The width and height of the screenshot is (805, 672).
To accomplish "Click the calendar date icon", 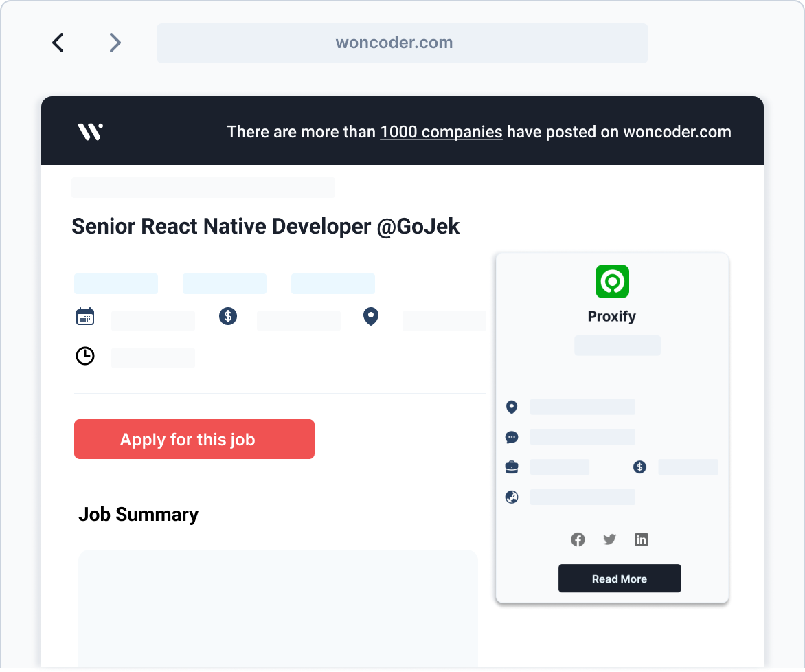I will coord(85,317).
